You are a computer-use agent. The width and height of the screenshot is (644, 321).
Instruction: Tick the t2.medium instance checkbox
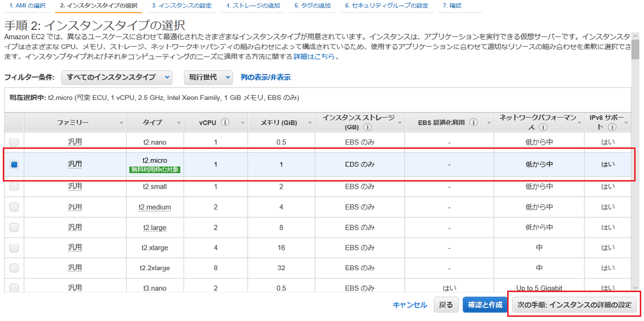[x=14, y=207]
